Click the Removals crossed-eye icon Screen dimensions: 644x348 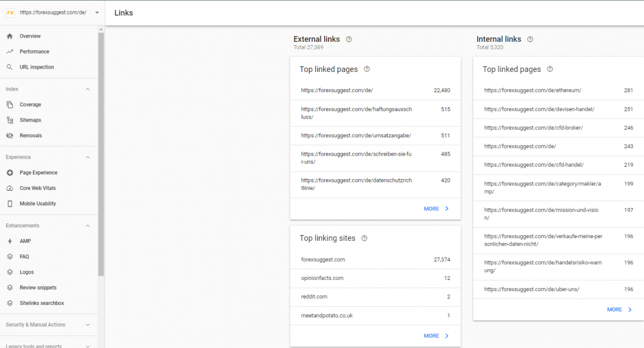click(x=10, y=136)
